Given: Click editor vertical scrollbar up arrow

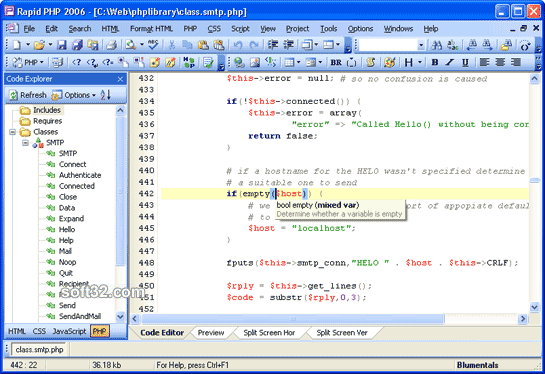Looking at the screenshot, I should [534, 79].
